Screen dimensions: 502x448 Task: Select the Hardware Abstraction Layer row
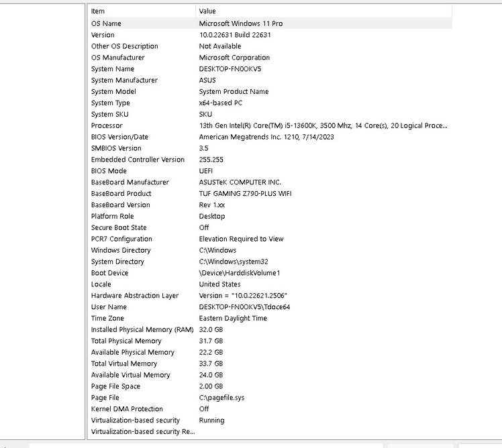coord(271,296)
